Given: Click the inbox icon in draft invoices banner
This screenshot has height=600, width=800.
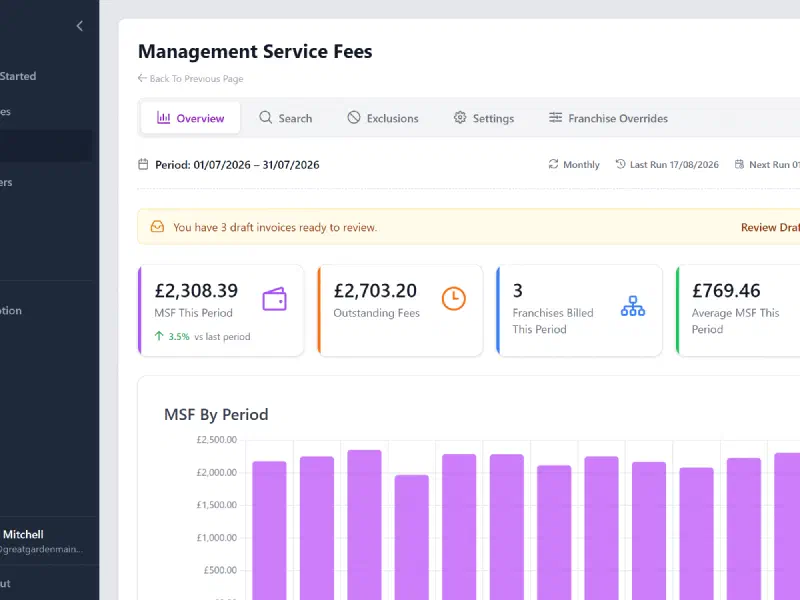Looking at the screenshot, I should pos(157,227).
